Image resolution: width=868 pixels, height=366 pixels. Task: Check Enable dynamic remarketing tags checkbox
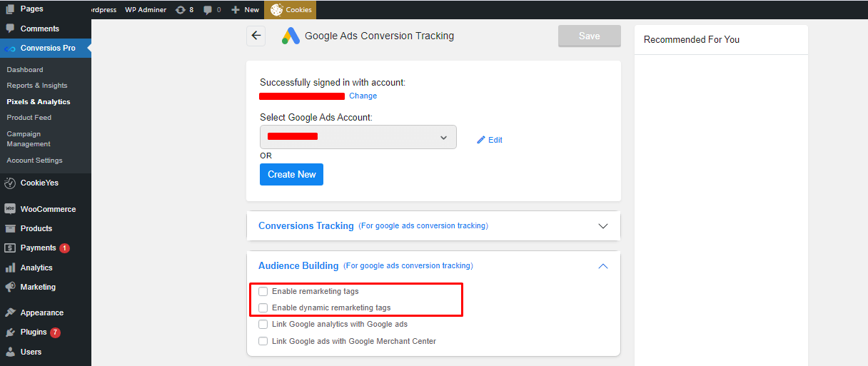pos(263,307)
